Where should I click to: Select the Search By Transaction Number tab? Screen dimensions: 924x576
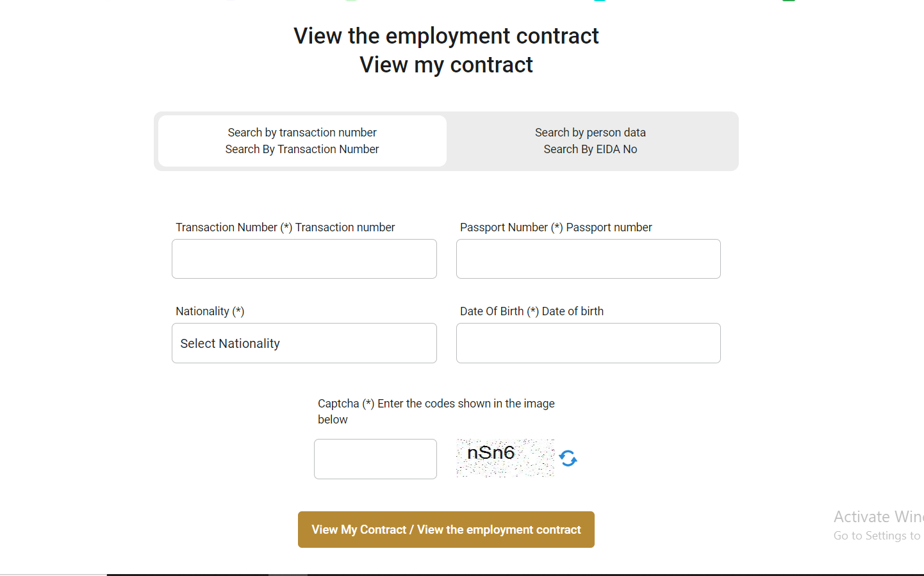[302, 140]
